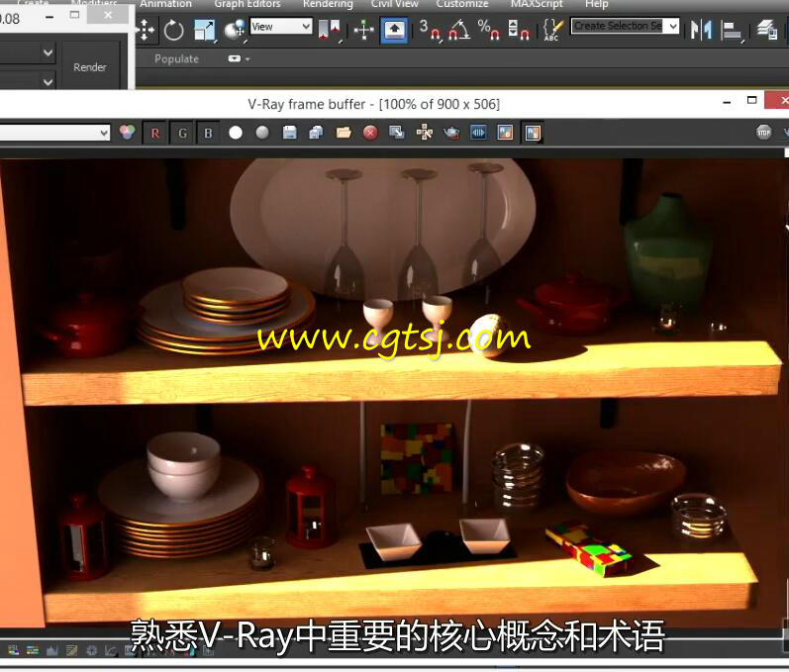Click the Select and Place sphere tool

click(235, 30)
